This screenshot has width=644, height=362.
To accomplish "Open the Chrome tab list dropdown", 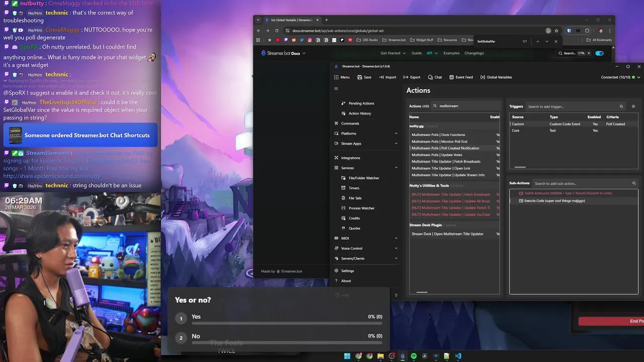I will tap(258, 20).
